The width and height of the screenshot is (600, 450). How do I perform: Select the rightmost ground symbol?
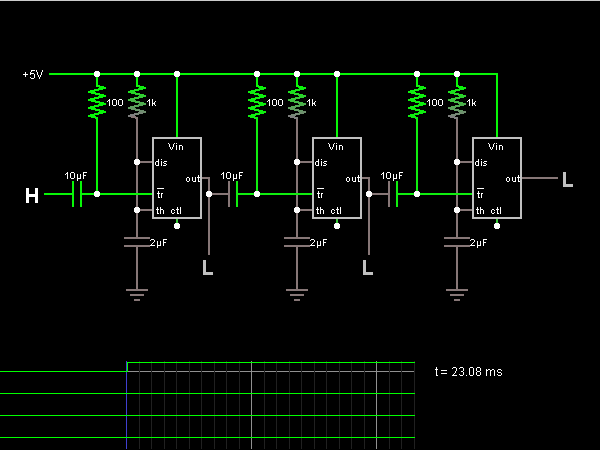[x=457, y=295]
